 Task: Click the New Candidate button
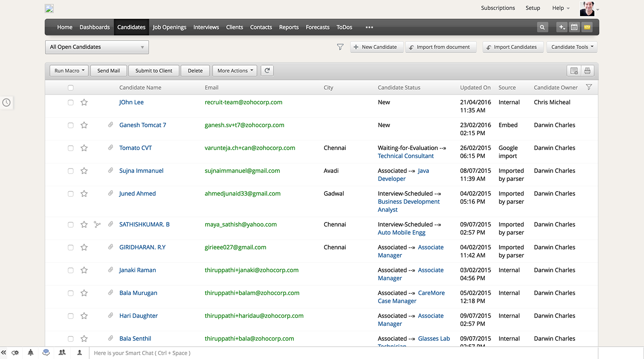click(377, 47)
